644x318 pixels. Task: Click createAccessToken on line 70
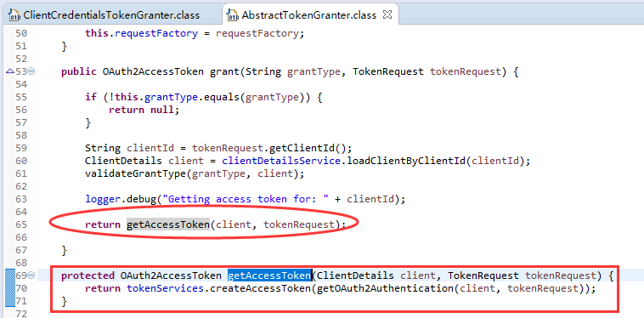tap(260, 288)
